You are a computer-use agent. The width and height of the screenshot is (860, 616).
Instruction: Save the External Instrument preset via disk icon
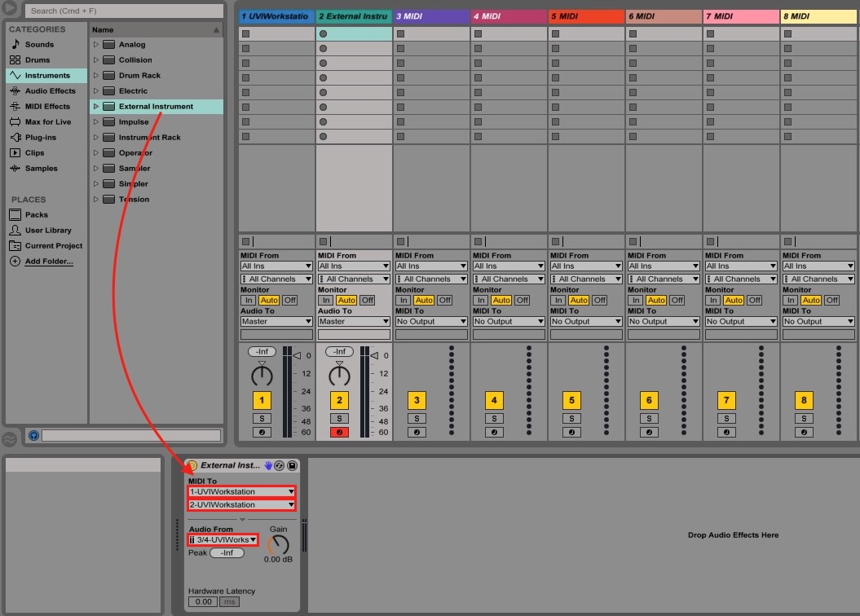click(x=293, y=465)
